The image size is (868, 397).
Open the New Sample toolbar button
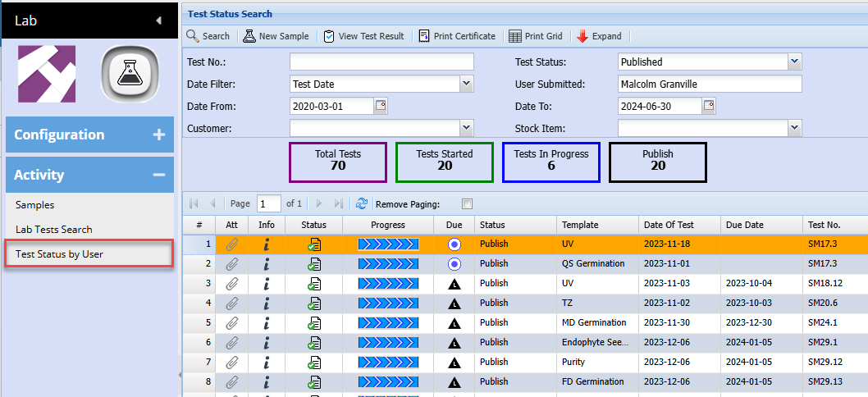249,36
